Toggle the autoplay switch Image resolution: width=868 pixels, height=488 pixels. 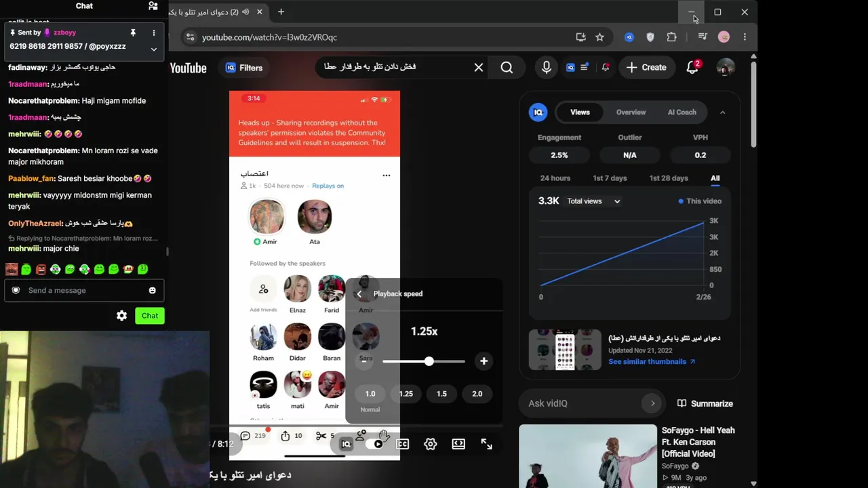point(375,445)
